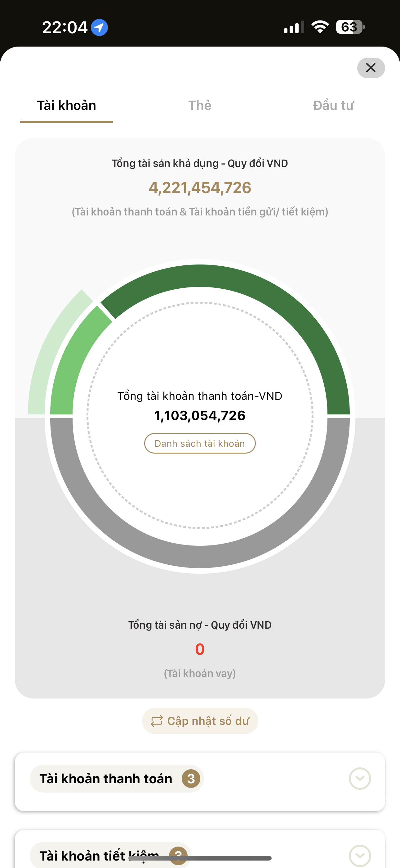Tap the Danh sách tài khoản button
The image size is (400, 868).
(200, 443)
